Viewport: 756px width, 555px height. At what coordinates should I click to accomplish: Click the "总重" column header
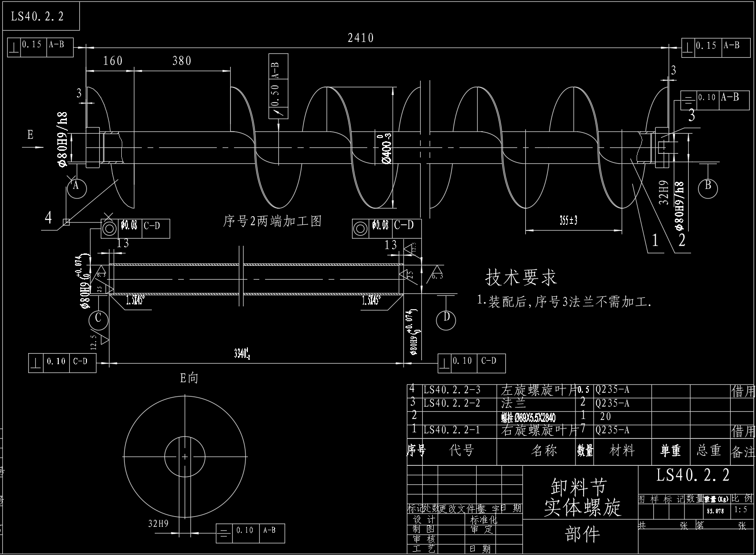click(709, 450)
